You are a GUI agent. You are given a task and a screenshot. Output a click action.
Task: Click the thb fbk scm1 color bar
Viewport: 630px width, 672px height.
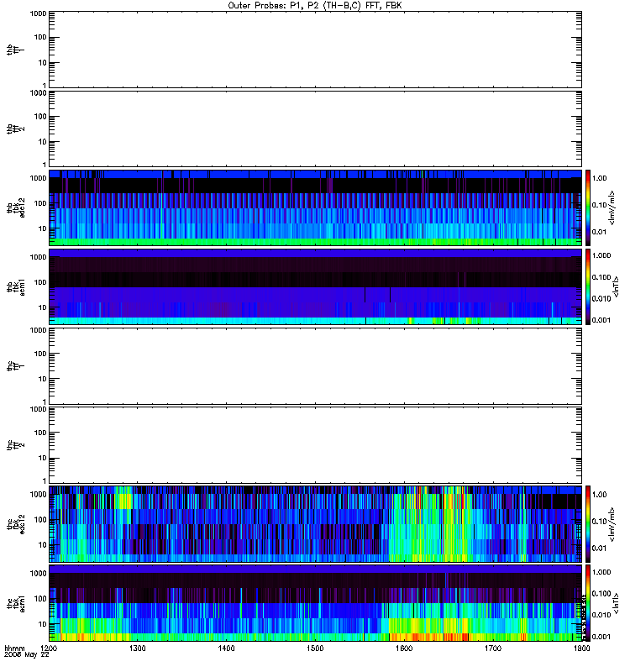click(588, 286)
